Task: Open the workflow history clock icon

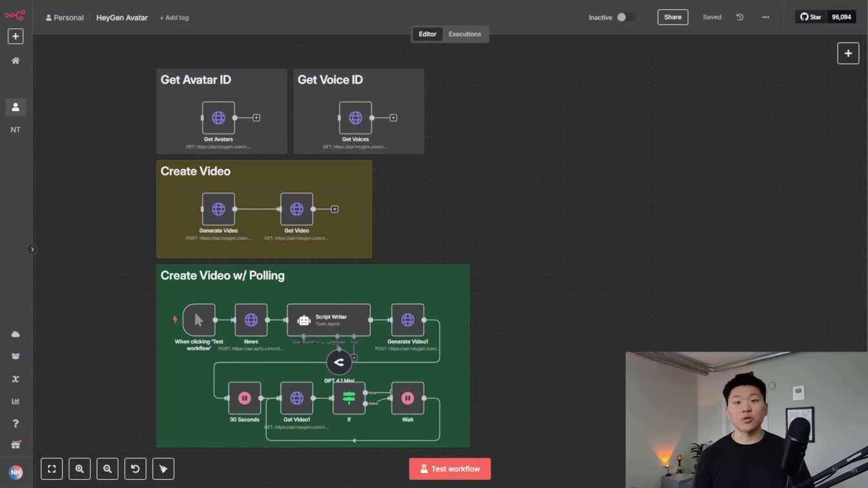Action: click(739, 17)
